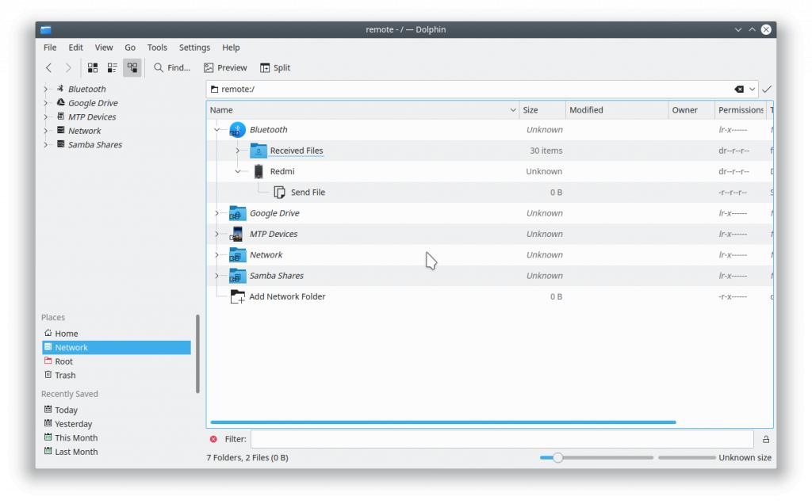Toggle the Preview panel button
812x504 pixels.
click(x=225, y=68)
